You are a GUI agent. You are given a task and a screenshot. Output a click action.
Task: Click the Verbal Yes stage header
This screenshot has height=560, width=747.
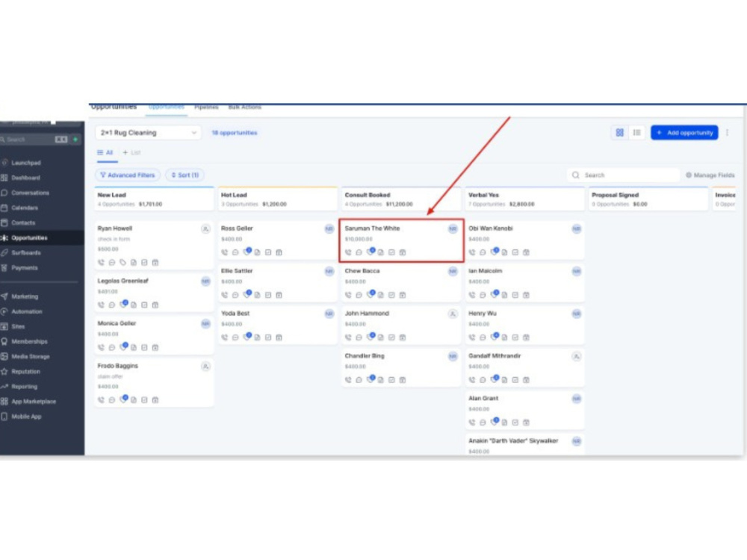(x=524, y=199)
